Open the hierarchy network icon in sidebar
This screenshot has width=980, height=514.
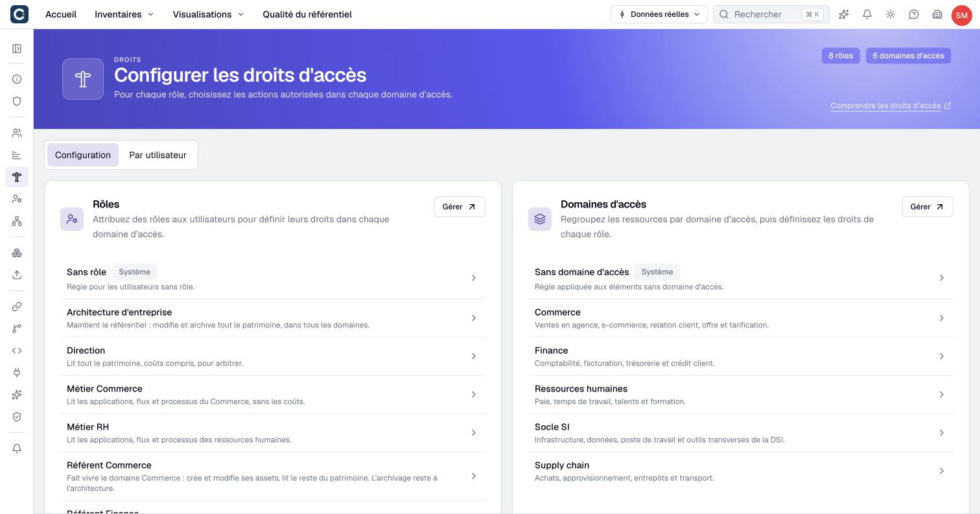tap(17, 221)
